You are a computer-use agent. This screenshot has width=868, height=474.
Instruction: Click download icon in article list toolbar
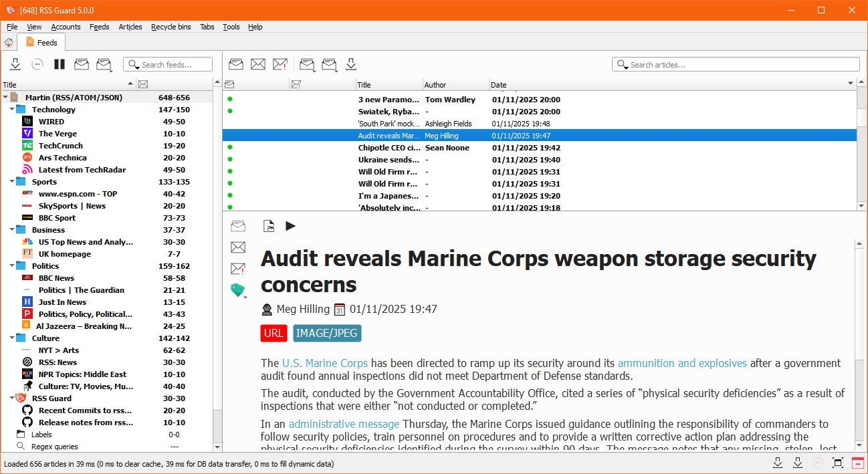(351, 64)
